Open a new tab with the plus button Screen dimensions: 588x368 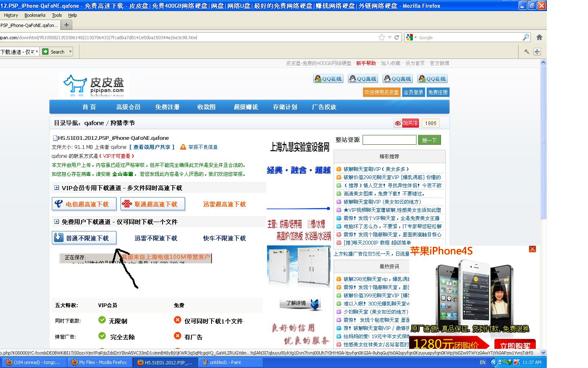pos(67,25)
